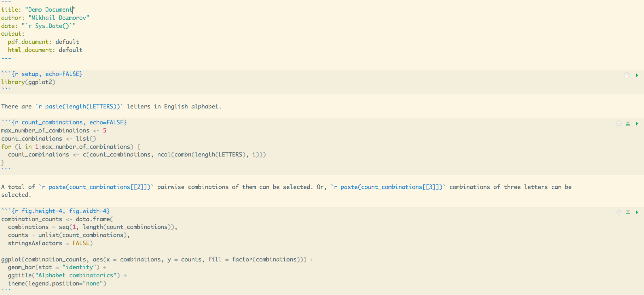Viewport: 644px width, 295px height.
Task: Run all chunks above the plotting chunk
Action: (x=628, y=212)
